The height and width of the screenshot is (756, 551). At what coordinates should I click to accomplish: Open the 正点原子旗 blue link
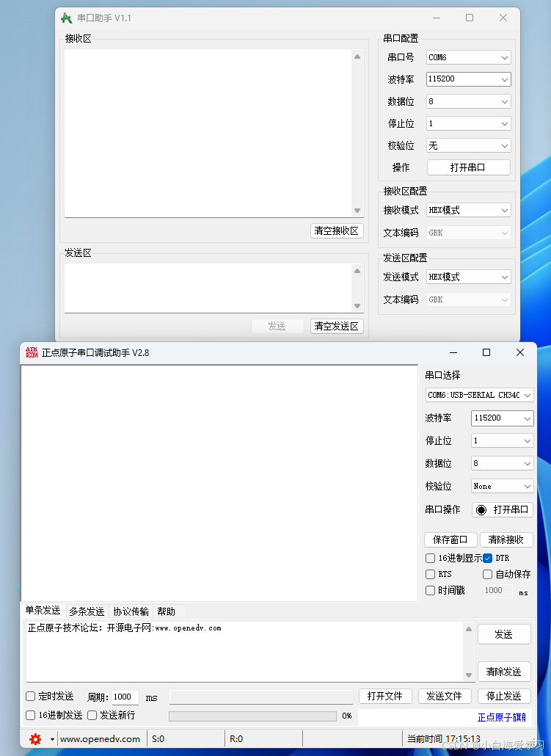tap(501, 717)
